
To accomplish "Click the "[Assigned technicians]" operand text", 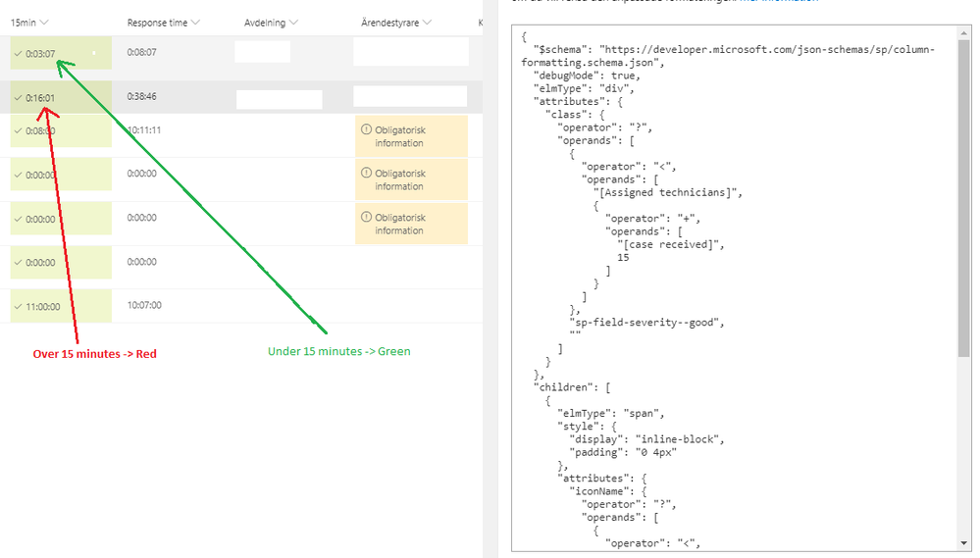I will tap(665, 192).
